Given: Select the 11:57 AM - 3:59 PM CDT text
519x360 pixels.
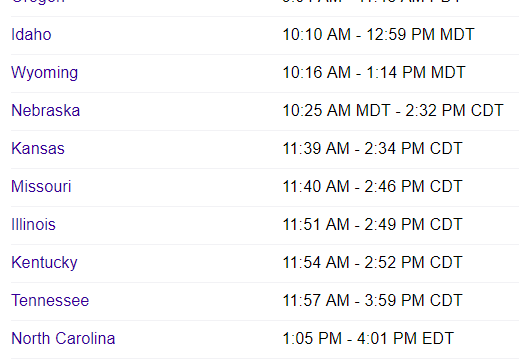Looking at the screenshot, I should pyautogui.click(x=372, y=301).
